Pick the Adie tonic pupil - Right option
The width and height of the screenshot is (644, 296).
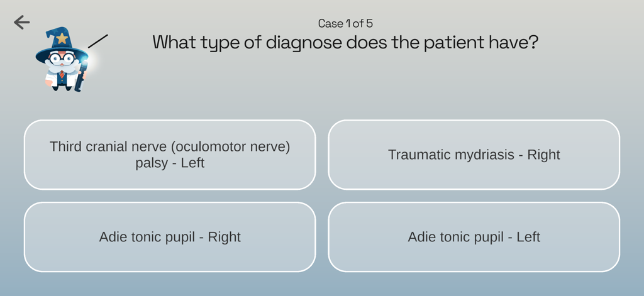click(170, 237)
